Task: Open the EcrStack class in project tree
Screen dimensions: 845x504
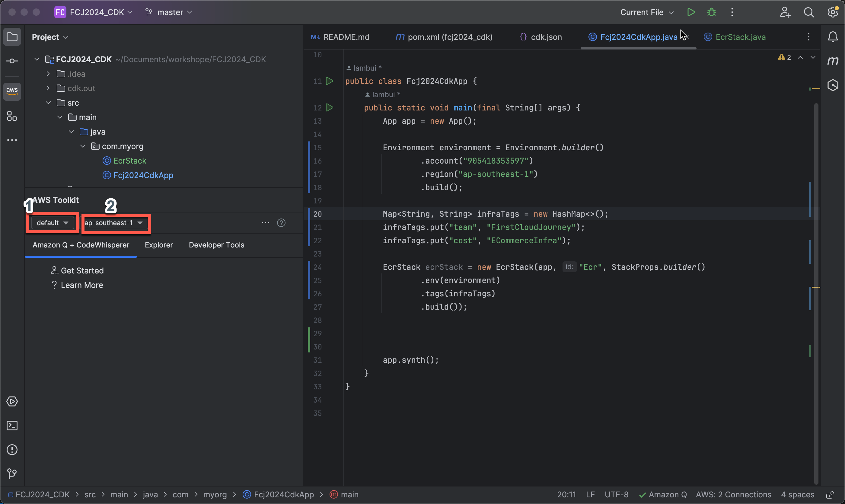Action: tap(129, 161)
